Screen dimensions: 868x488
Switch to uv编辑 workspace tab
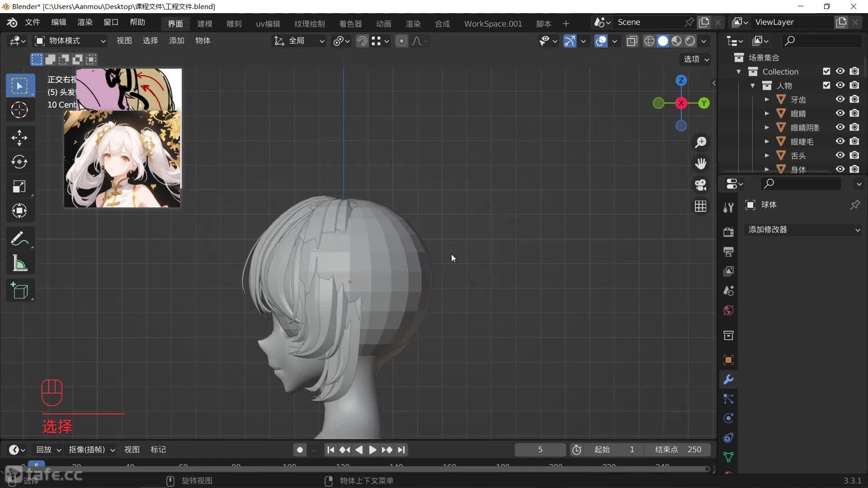[x=268, y=24]
